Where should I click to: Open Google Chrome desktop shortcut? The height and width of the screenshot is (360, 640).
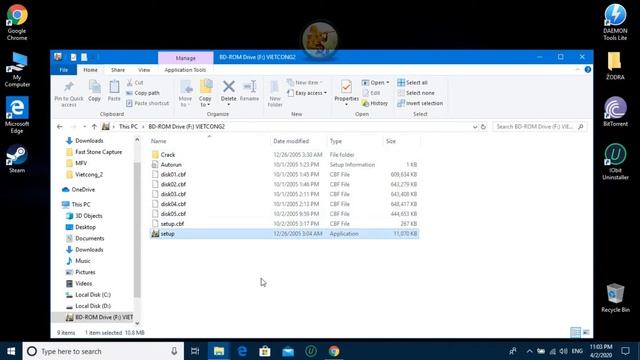click(x=17, y=22)
